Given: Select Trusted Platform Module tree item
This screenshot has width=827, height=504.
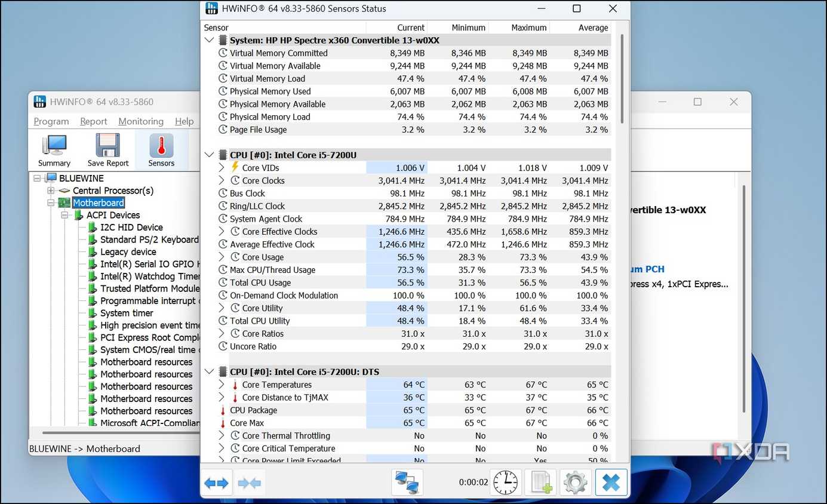Looking at the screenshot, I should pos(150,288).
